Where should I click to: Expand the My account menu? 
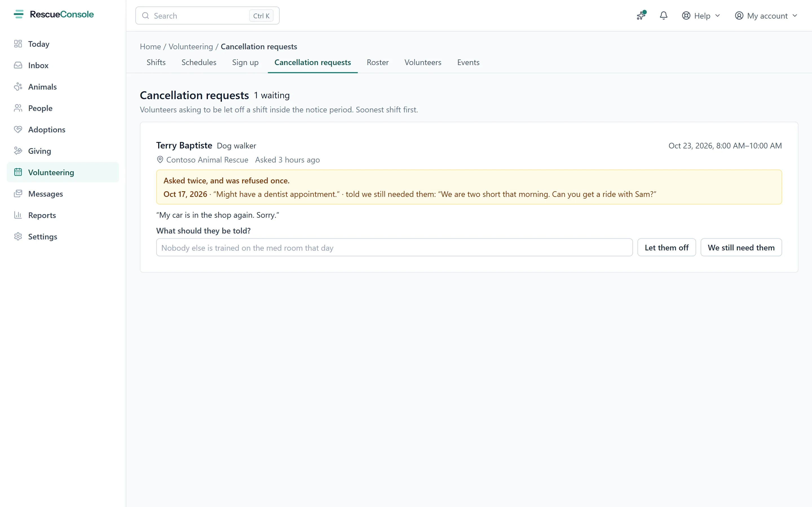click(766, 16)
